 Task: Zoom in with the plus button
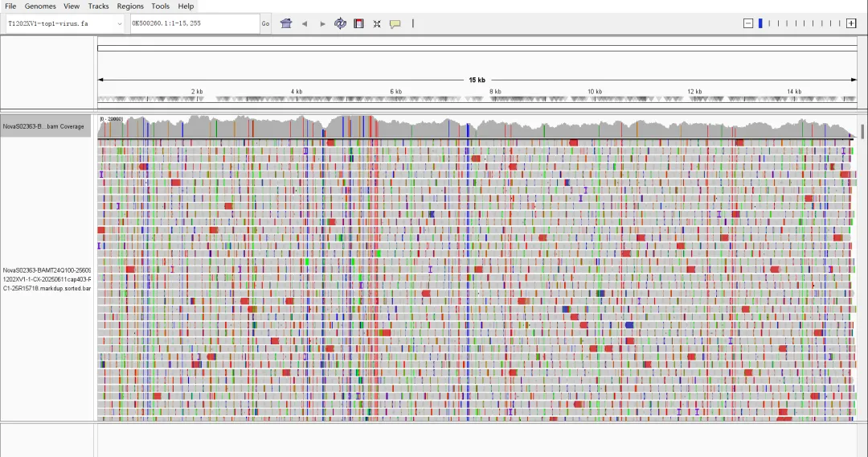[x=851, y=23]
